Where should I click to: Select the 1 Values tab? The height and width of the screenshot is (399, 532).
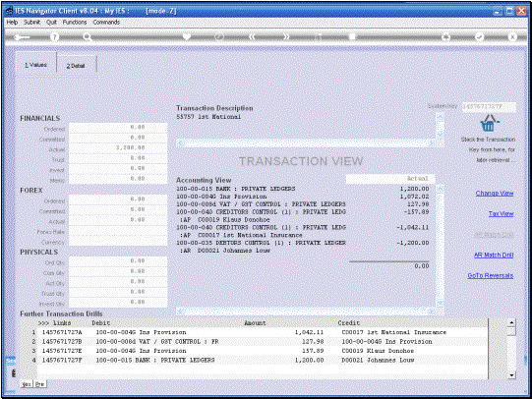pos(36,65)
